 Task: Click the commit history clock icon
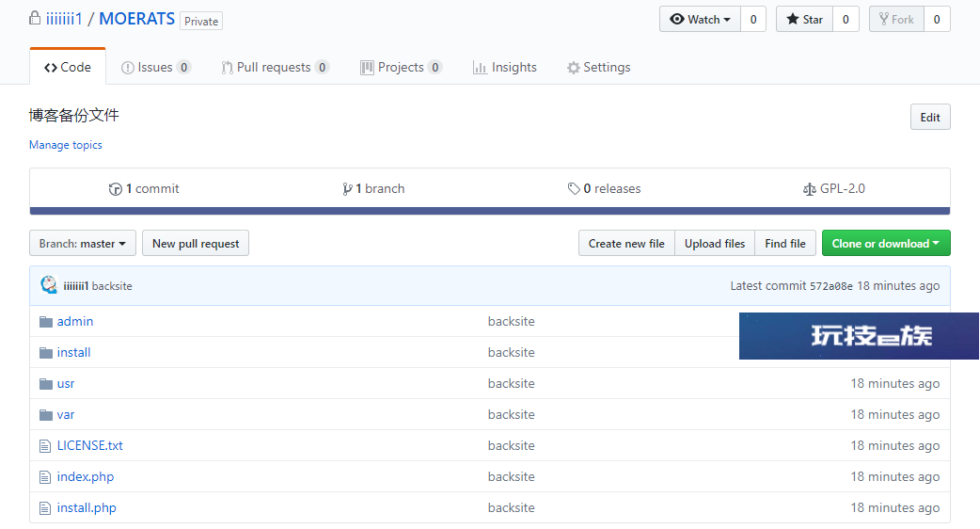click(115, 189)
